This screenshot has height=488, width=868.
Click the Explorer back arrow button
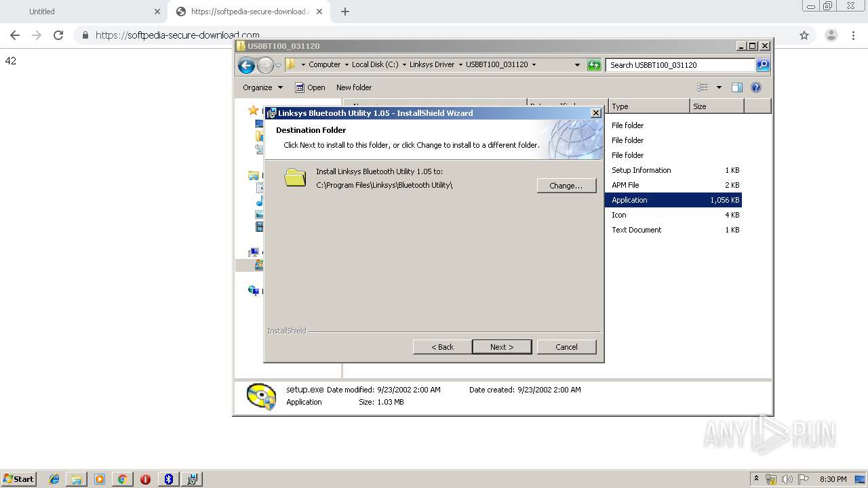(x=247, y=65)
